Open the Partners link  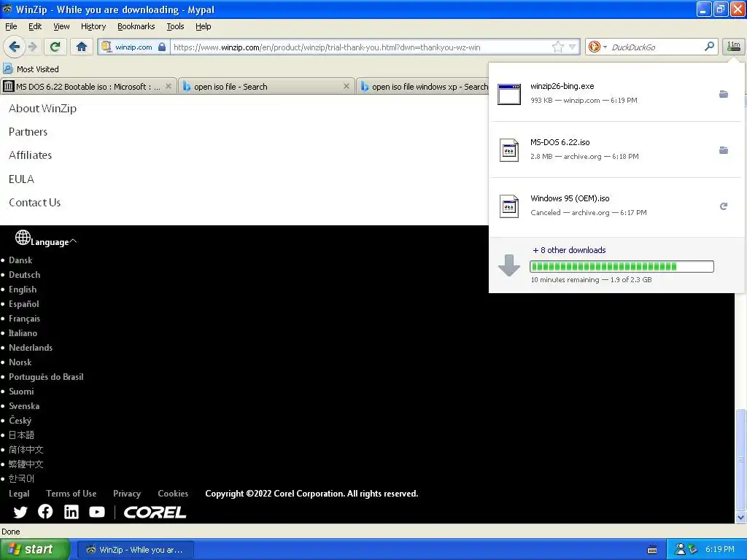(28, 132)
